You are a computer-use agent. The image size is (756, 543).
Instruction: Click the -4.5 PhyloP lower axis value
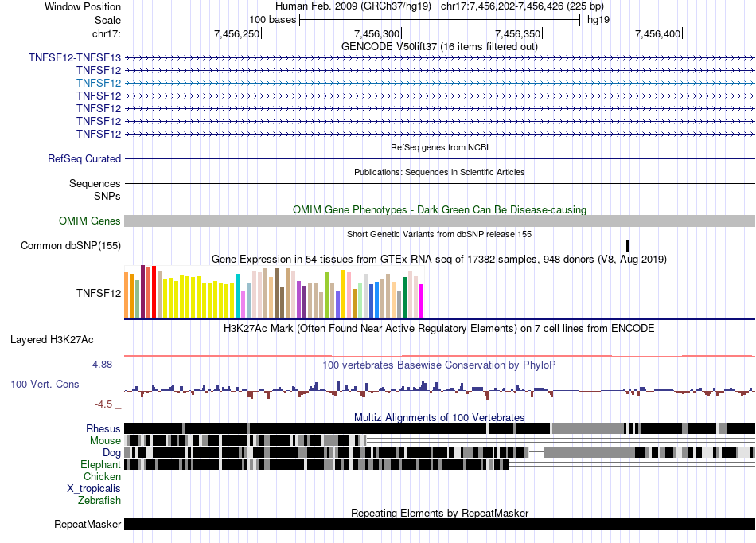pyautogui.click(x=103, y=404)
